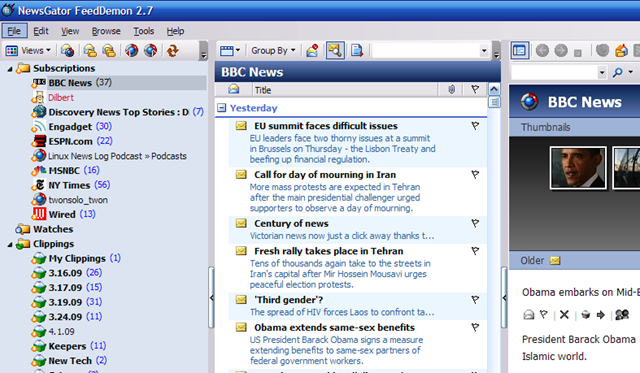The image size is (640, 373).
Task: Toggle flag on EU summit faces difficult issues
Action: click(x=475, y=126)
